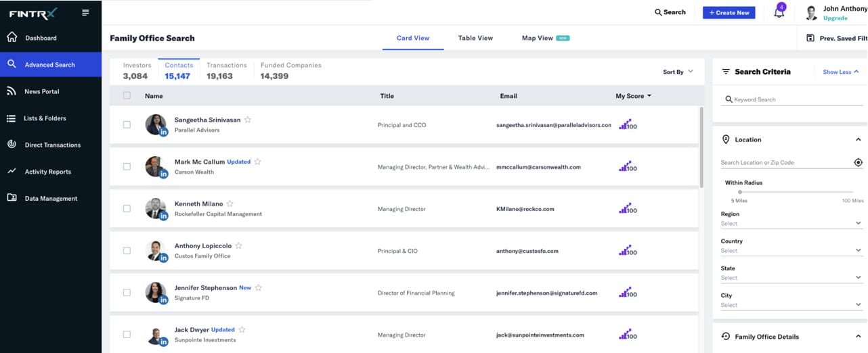Click the Search Criteria filter lines icon
Image resolution: width=868 pixels, height=353 pixels.
point(725,72)
